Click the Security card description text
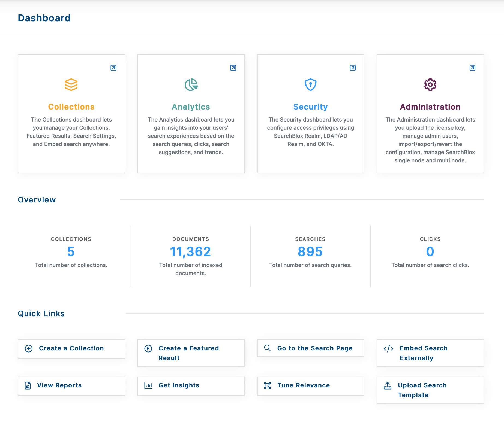Screen dimensions: 504x425 310,132
